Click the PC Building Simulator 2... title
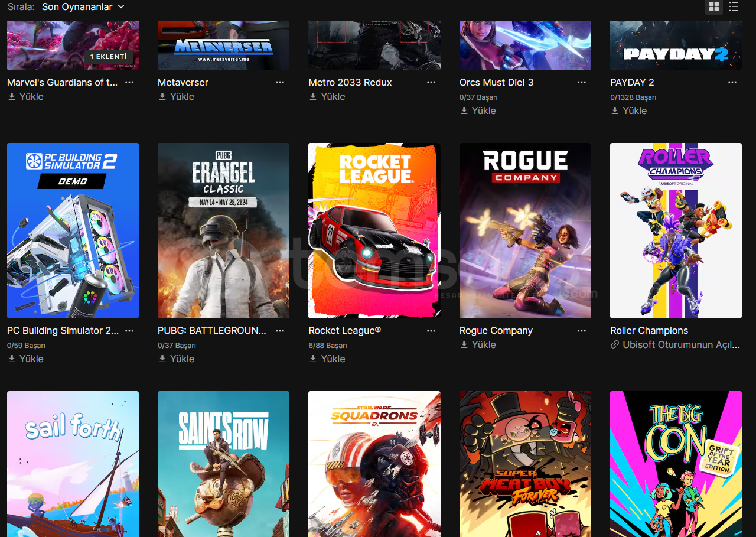 (63, 330)
